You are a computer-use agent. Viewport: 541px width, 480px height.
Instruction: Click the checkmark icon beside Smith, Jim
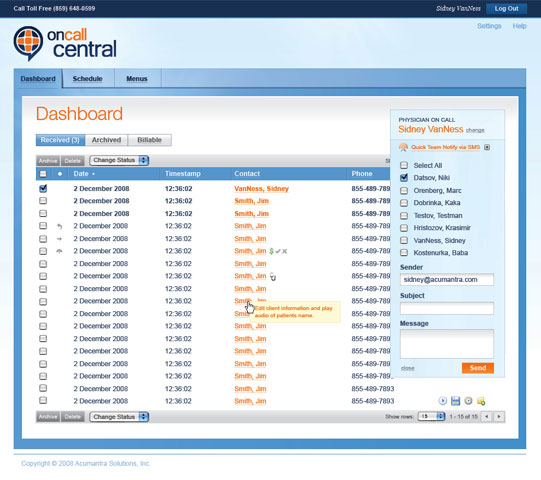pos(278,251)
